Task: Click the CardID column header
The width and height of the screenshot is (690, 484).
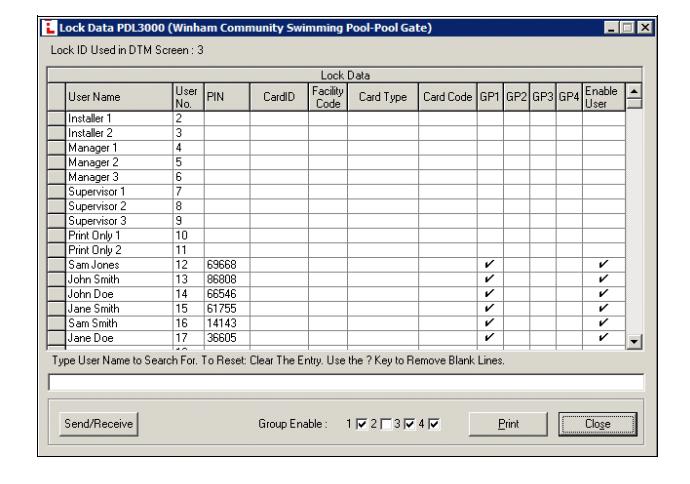Action: point(279,97)
